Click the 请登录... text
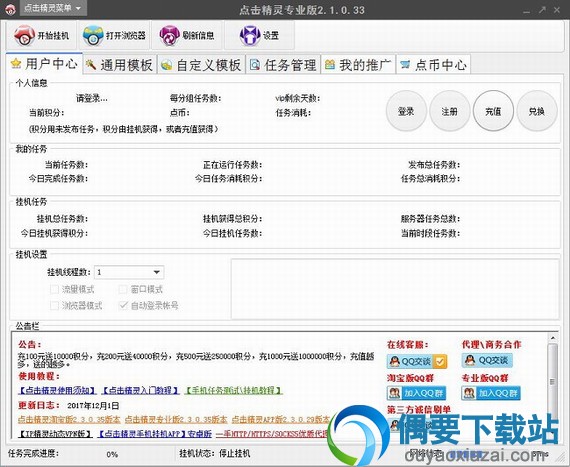This screenshot has width=570, height=467. (x=92, y=98)
